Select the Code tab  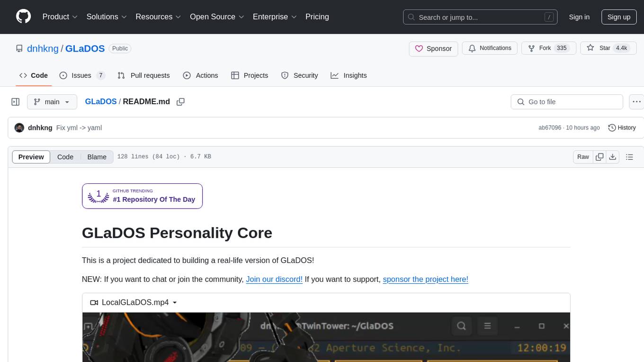point(33,75)
